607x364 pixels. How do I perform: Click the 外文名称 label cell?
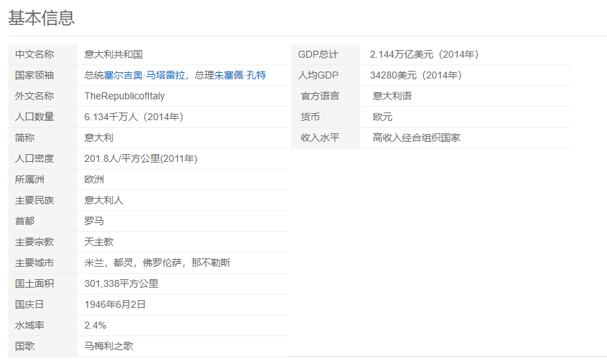click(x=43, y=96)
